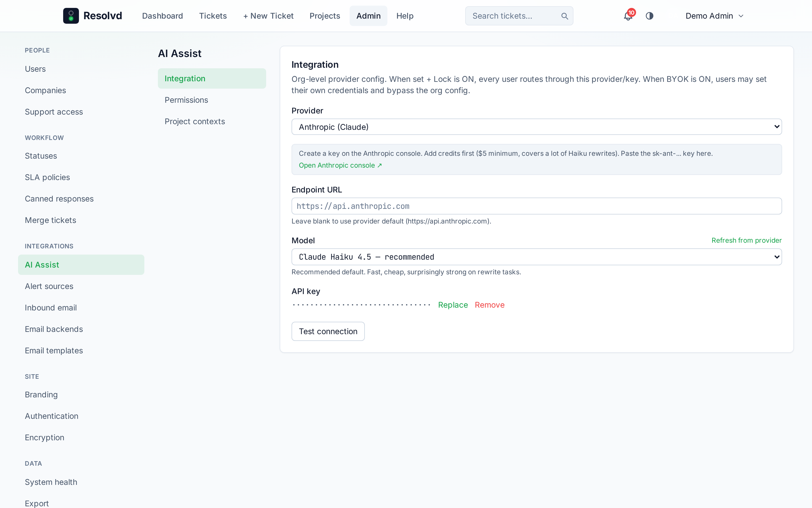Open Inbound email settings
This screenshot has width=812, height=508.
click(x=81, y=308)
